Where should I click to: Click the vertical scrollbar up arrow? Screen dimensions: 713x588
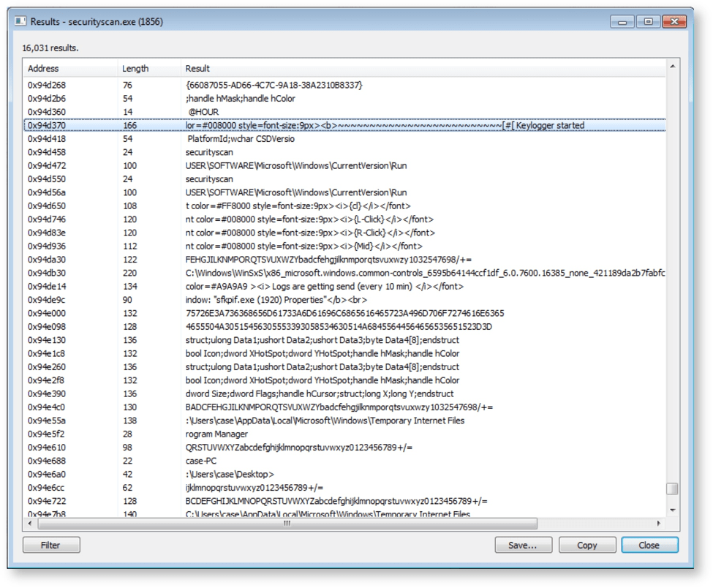tap(673, 67)
